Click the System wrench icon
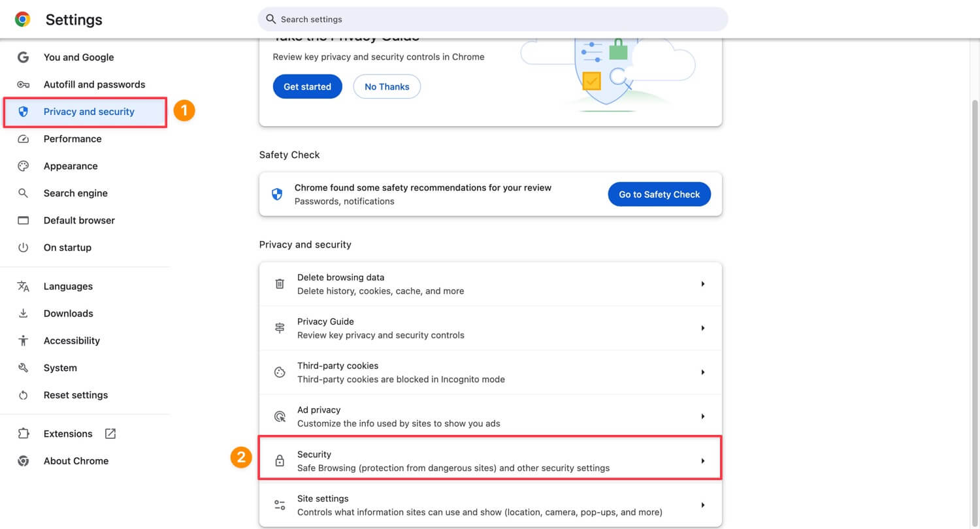980x529 pixels. [23, 368]
